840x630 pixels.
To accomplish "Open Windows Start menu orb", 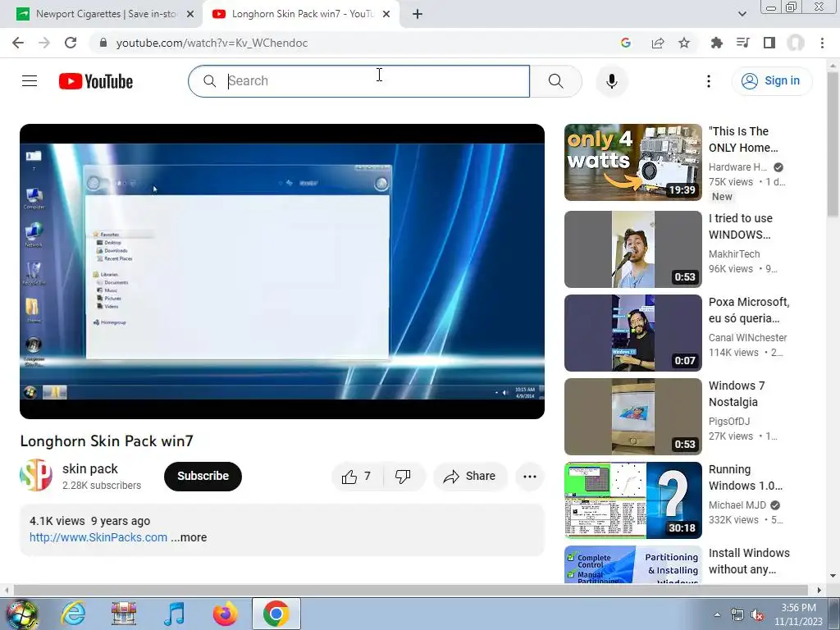I will tap(22, 614).
